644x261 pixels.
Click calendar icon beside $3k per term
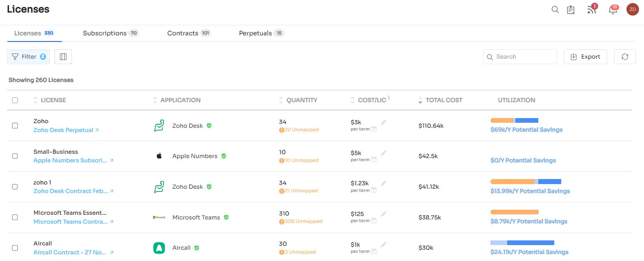click(374, 129)
